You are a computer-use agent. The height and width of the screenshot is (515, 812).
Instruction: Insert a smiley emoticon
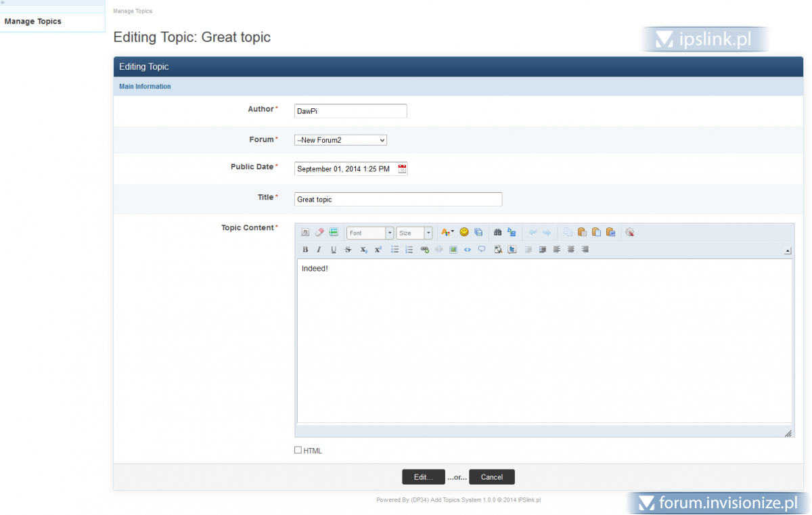pos(464,232)
